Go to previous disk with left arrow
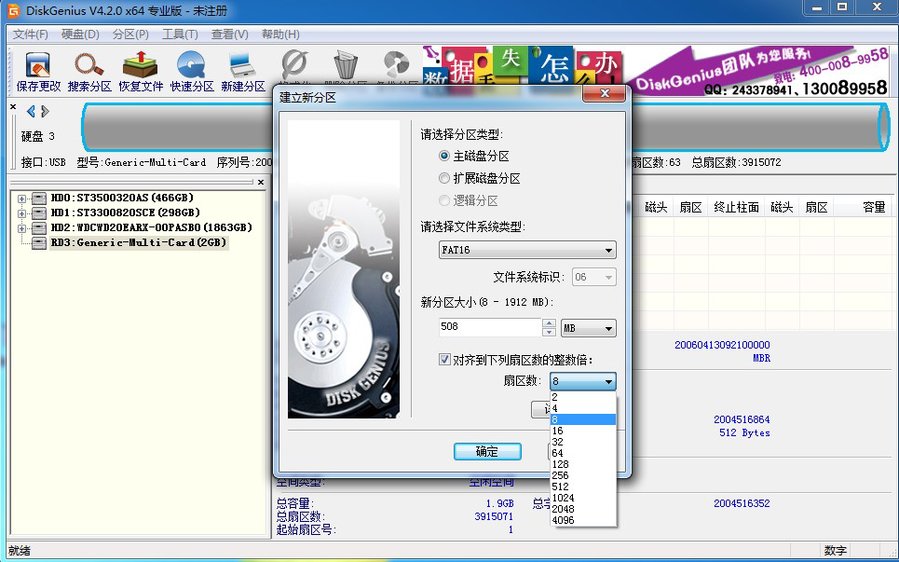The width and height of the screenshot is (899, 562). tap(31, 111)
